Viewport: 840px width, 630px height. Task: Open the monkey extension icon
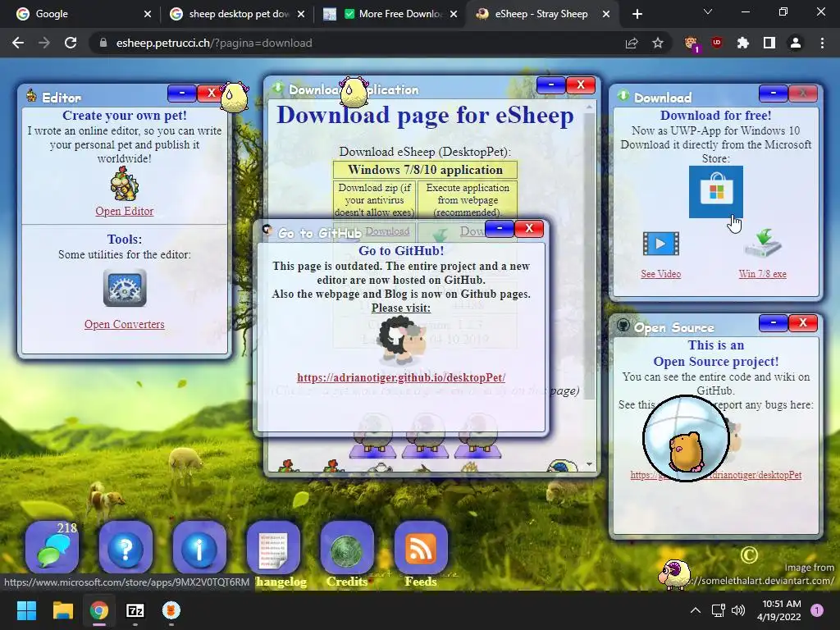coord(691,43)
